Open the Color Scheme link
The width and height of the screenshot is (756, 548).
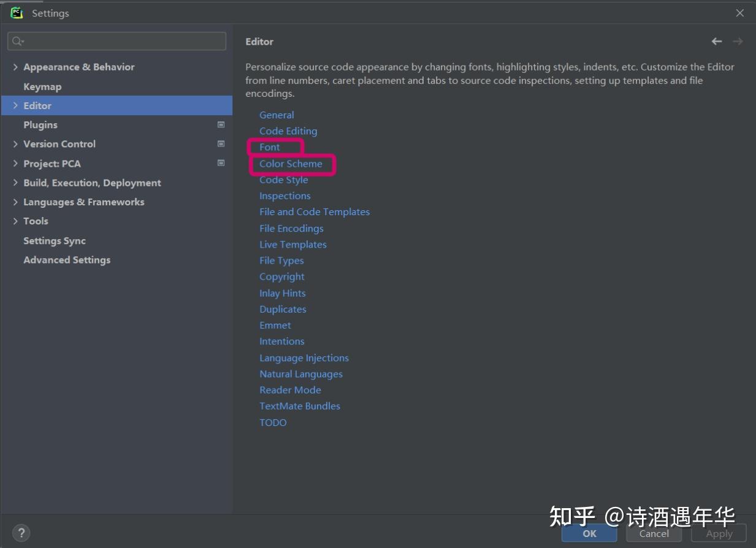[x=291, y=164]
